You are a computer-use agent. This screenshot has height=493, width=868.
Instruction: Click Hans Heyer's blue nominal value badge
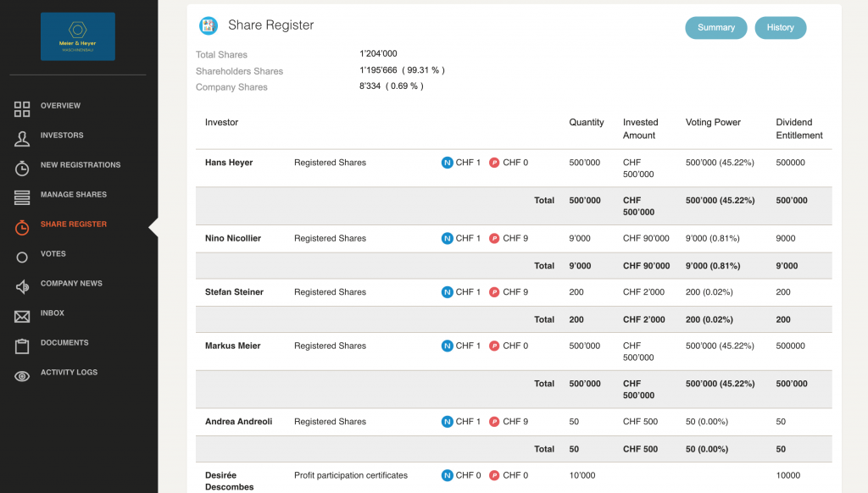(448, 163)
